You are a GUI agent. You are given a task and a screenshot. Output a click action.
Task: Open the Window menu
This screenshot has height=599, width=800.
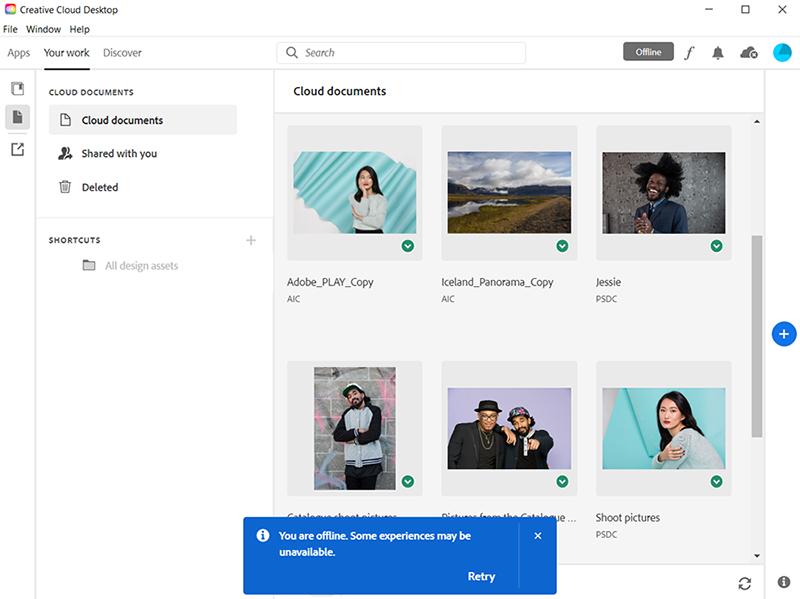(43, 29)
